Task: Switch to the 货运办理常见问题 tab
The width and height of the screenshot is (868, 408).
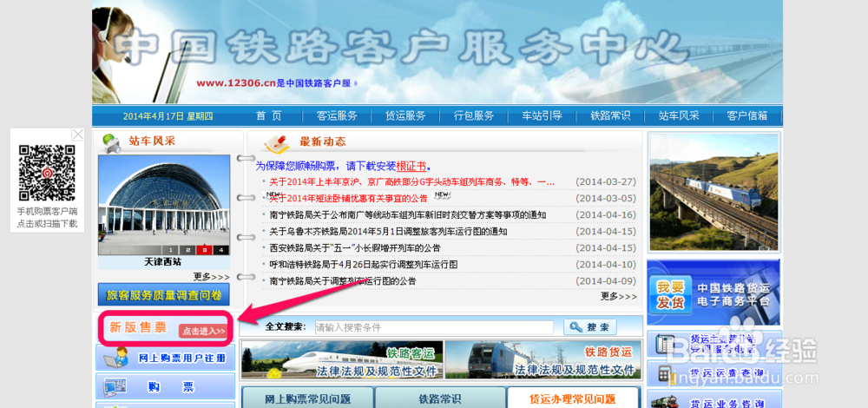Action: tap(572, 398)
